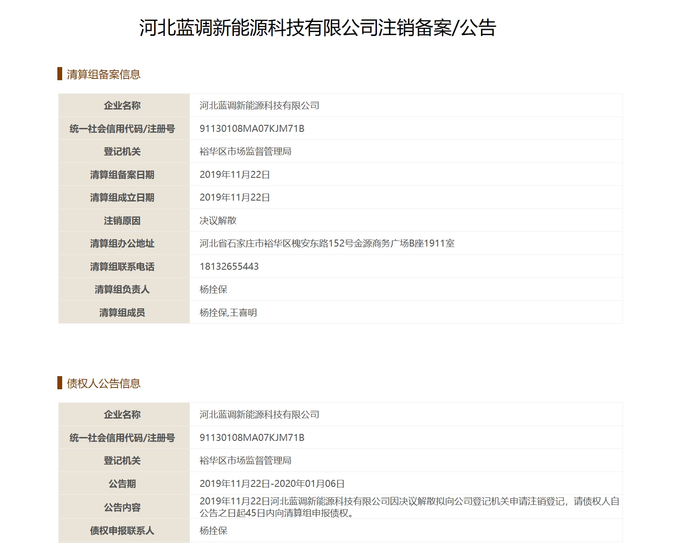Select the 决议解散 value
The height and width of the screenshot is (543, 700).
(218, 221)
